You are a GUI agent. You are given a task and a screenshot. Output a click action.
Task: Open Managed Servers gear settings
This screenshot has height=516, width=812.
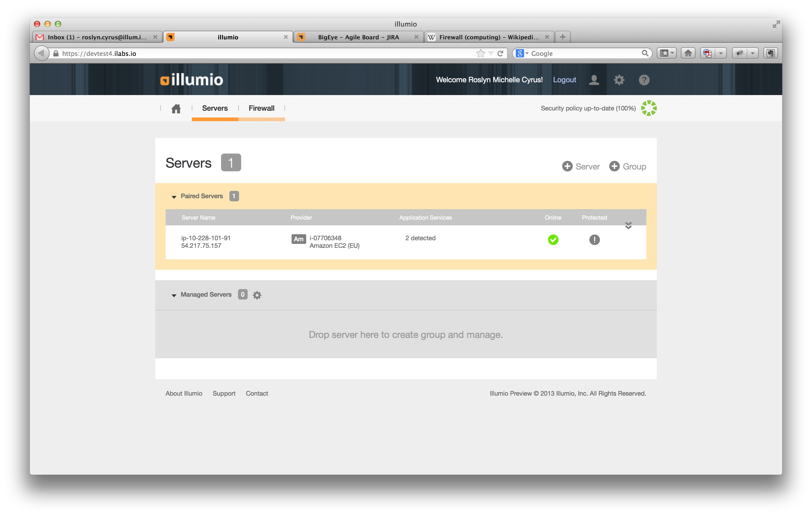point(257,295)
